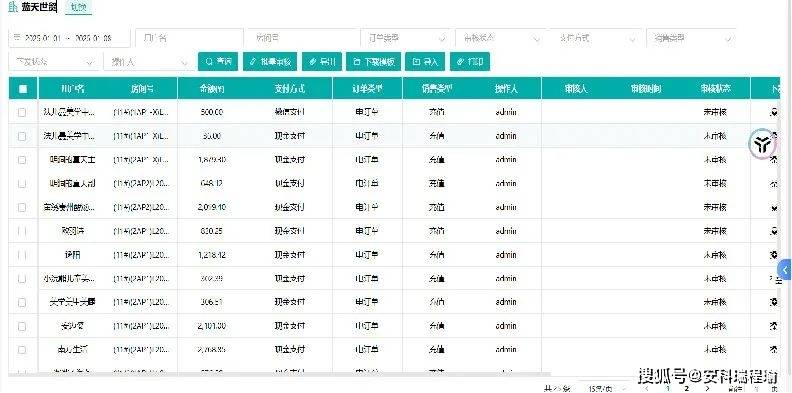Click the 审核人 column header

(576, 89)
